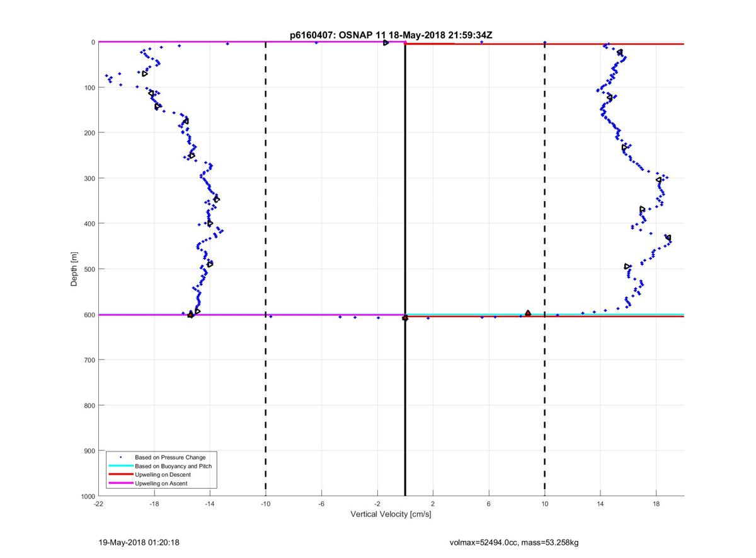The image size is (756, 558).
Task: Click the y-axis tick label 300
Action: pos(89,178)
